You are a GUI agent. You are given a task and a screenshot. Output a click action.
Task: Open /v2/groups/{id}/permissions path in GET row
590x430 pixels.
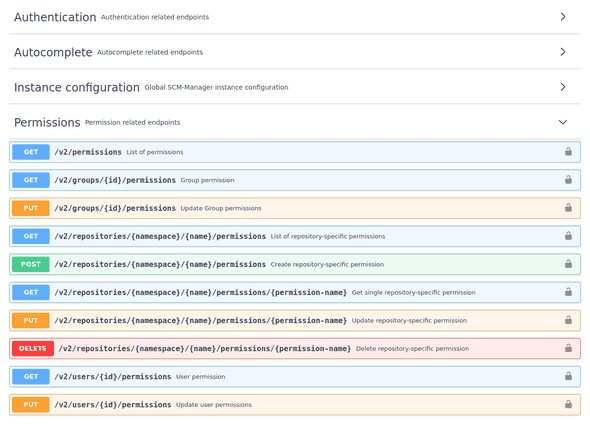pos(115,180)
